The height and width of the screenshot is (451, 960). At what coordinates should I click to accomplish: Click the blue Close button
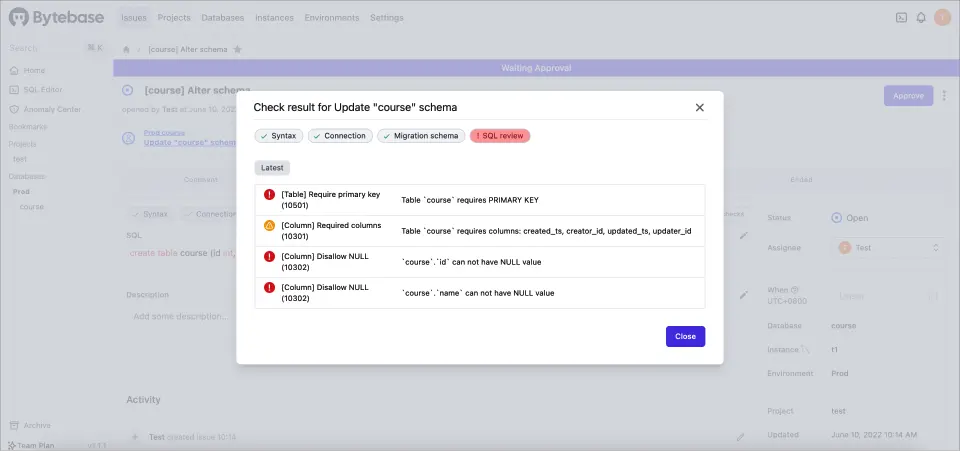pos(685,336)
